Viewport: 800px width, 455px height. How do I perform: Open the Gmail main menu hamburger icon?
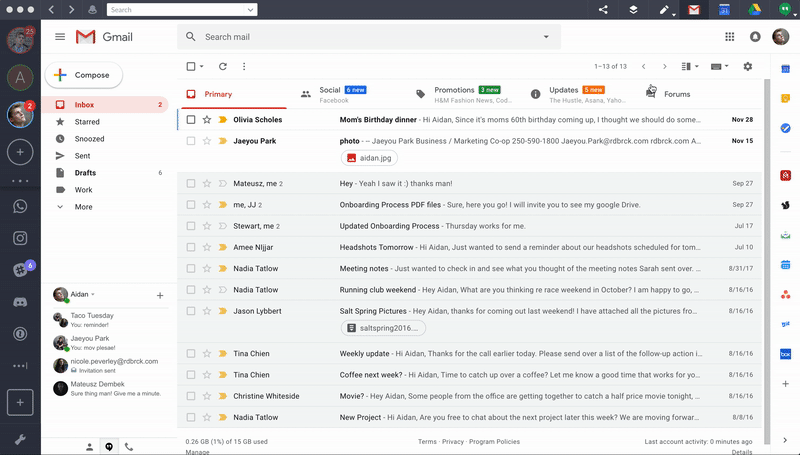click(x=60, y=37)
